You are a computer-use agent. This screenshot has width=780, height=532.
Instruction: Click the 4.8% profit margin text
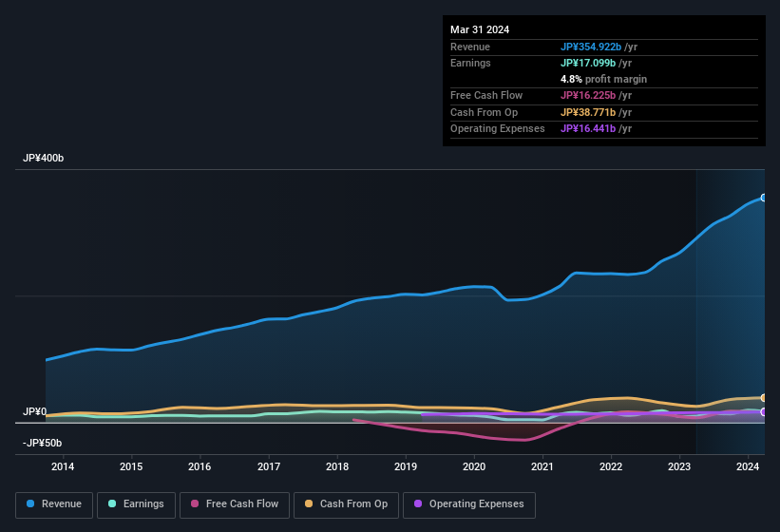click(x=603, y=79)
